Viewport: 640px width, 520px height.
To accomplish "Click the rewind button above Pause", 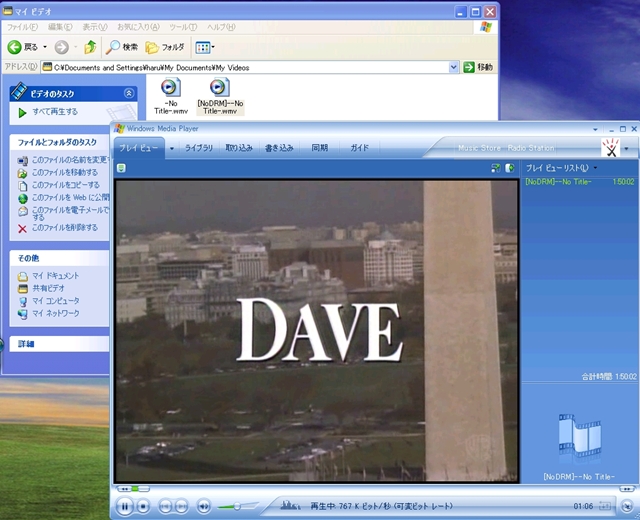I will 124,489.
